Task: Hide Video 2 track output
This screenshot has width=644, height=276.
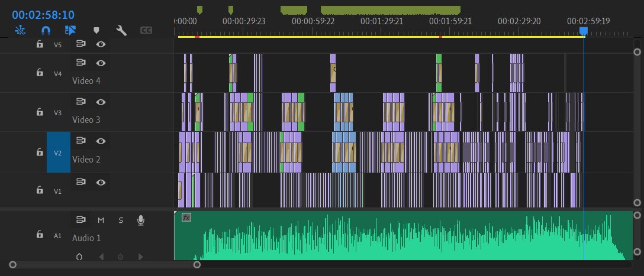Action: click(101, 141)
